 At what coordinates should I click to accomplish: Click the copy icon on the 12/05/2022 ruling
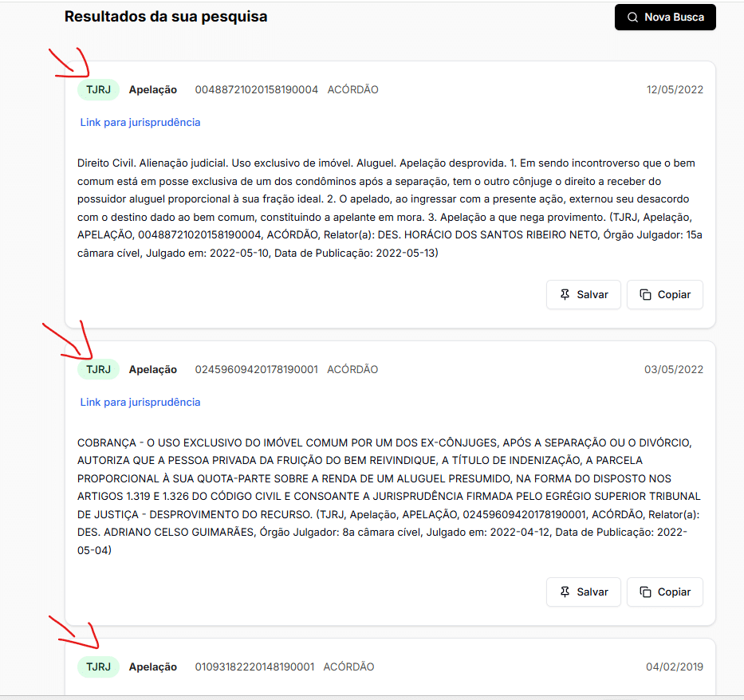[645, 295]
